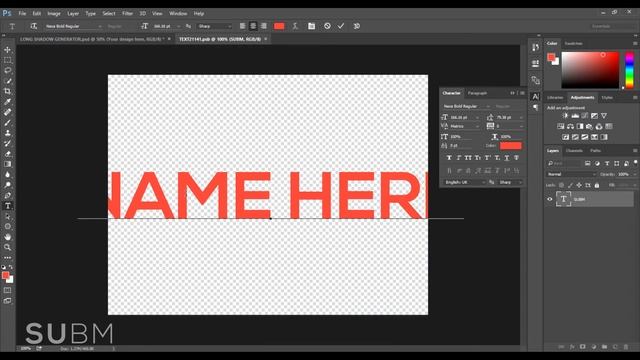
Task: Select the Move tool
Action: point(7,50)
